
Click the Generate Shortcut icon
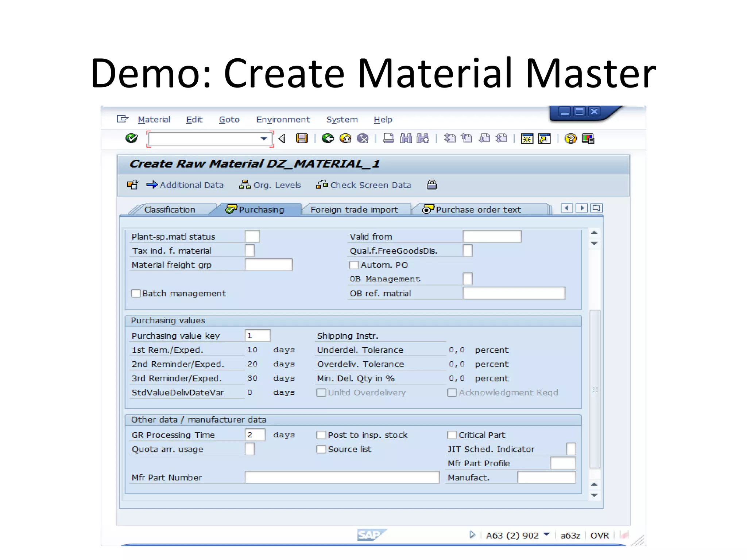click(x=545, y=139)
